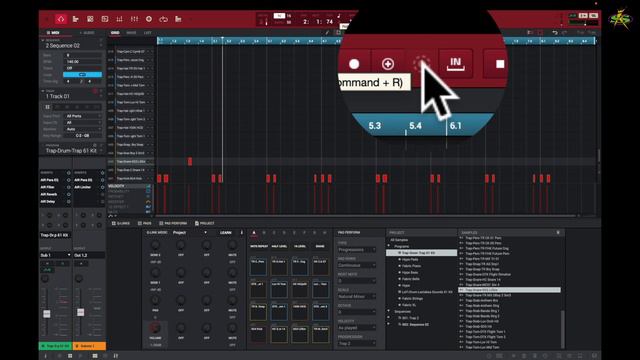This screenshot has width=640, height=360.
Task: Click the IN button in the magnified transport
Action: (456, 63)
